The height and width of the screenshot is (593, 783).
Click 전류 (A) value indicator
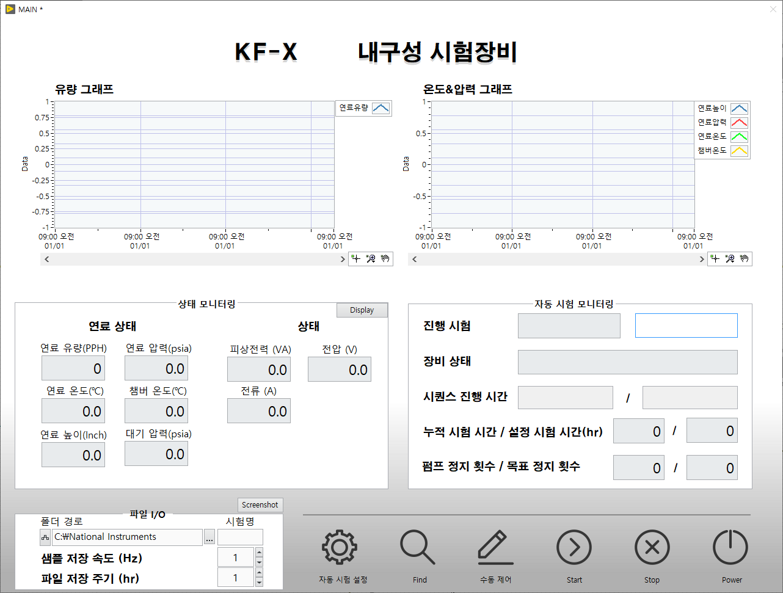259,411
